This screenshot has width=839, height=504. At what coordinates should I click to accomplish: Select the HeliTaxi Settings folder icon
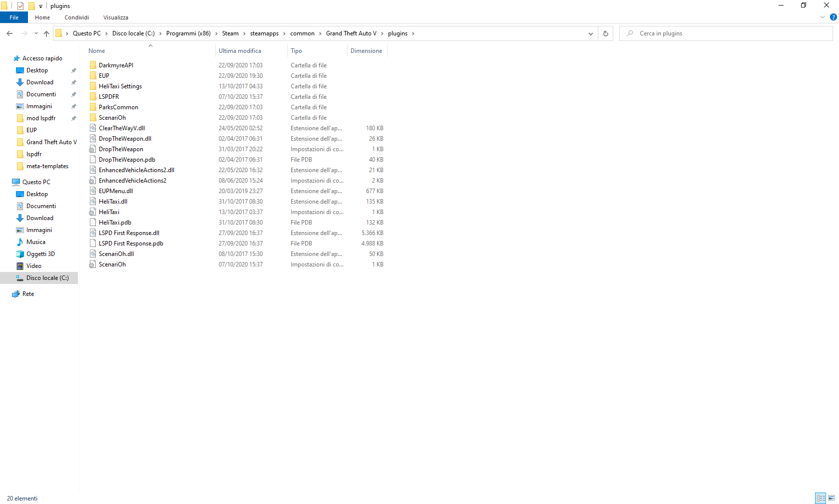tap(93, 86)
